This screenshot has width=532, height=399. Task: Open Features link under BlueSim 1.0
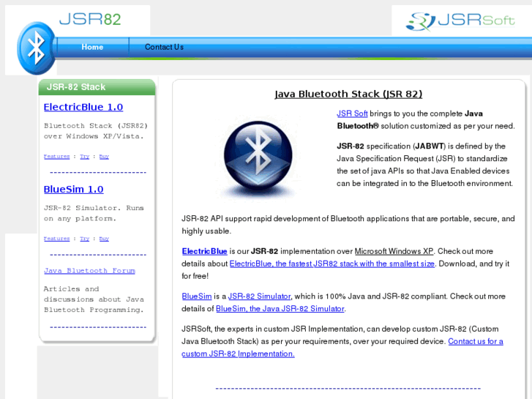tap(56, 239)
